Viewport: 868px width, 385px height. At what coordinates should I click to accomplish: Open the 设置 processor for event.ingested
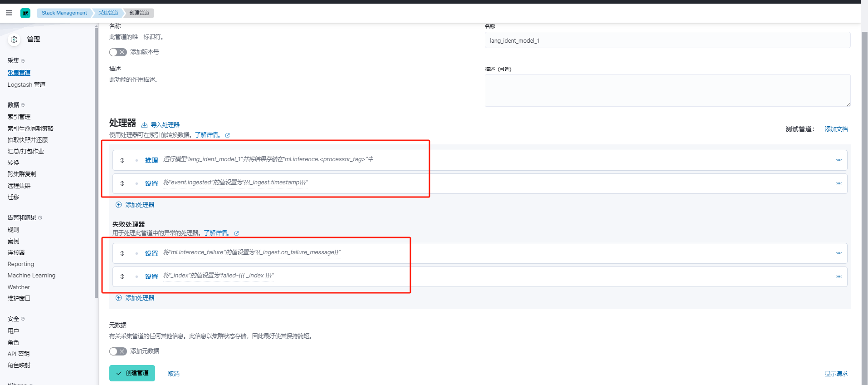(151, 183)
